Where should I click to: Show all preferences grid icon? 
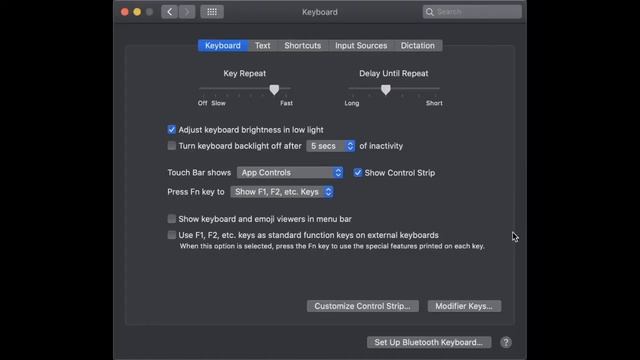pyautogui.click(x=212, y=12)
